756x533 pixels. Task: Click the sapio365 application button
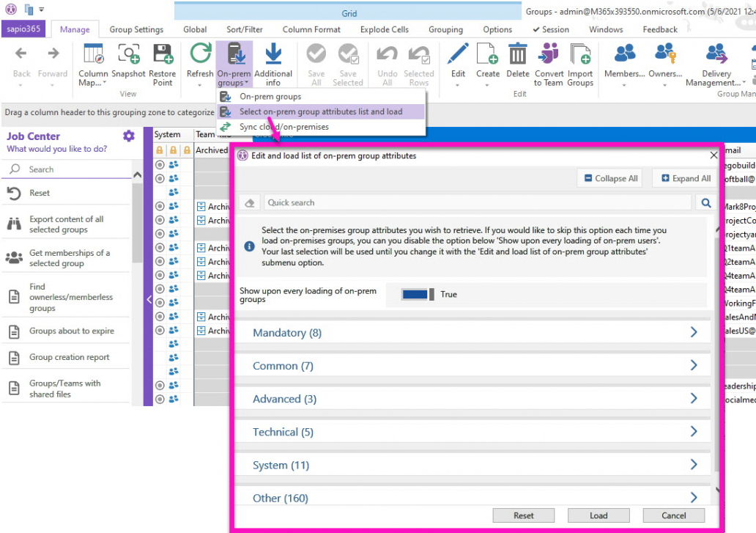click(x=23, y=29)
